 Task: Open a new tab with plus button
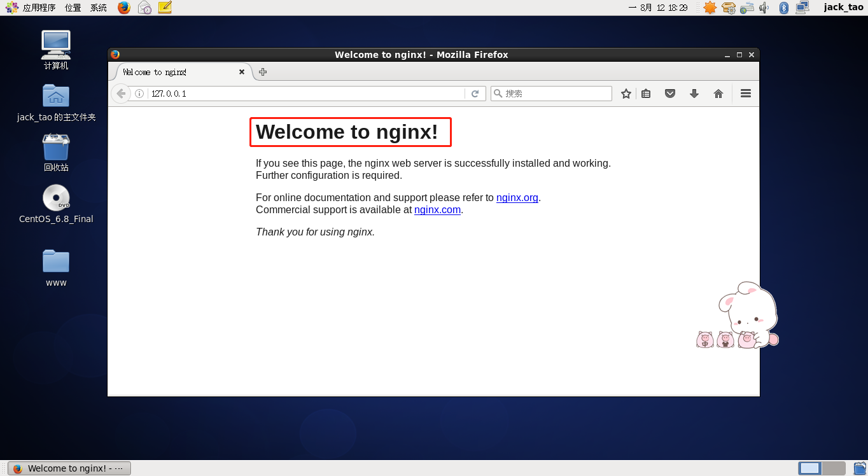point(263,72)
